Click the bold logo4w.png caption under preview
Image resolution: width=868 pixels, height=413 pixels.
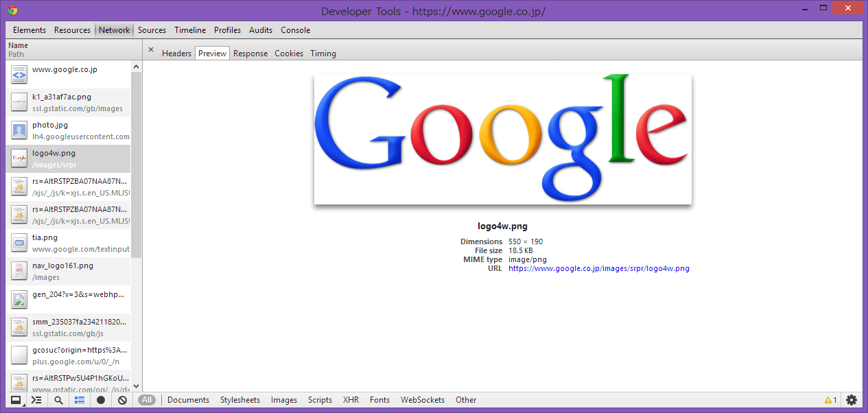click(503, 226)
